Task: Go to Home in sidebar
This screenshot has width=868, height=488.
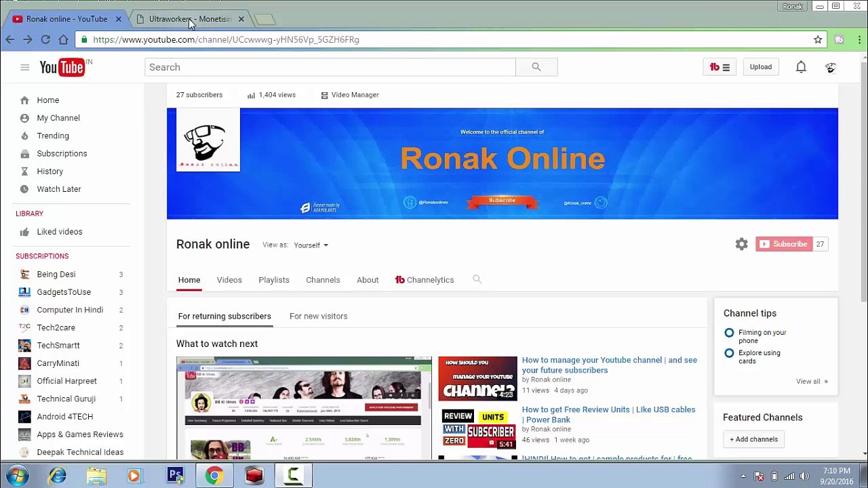Action: [x=48, y=100]
